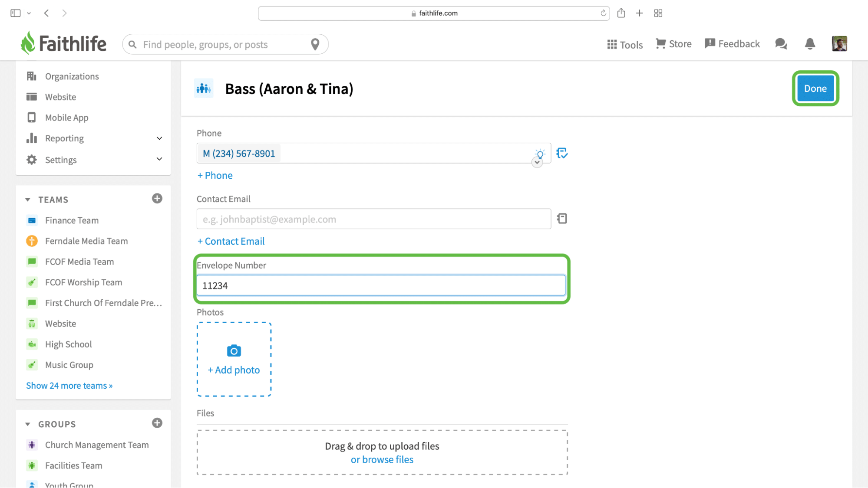Click the Mobile App device icon
The height and width of the screenshot is (488, 868).
[32, 118]
